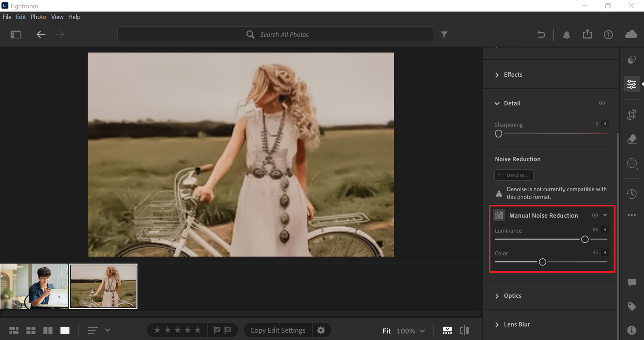Open the Info panel icon

click(x=632, y=330)
